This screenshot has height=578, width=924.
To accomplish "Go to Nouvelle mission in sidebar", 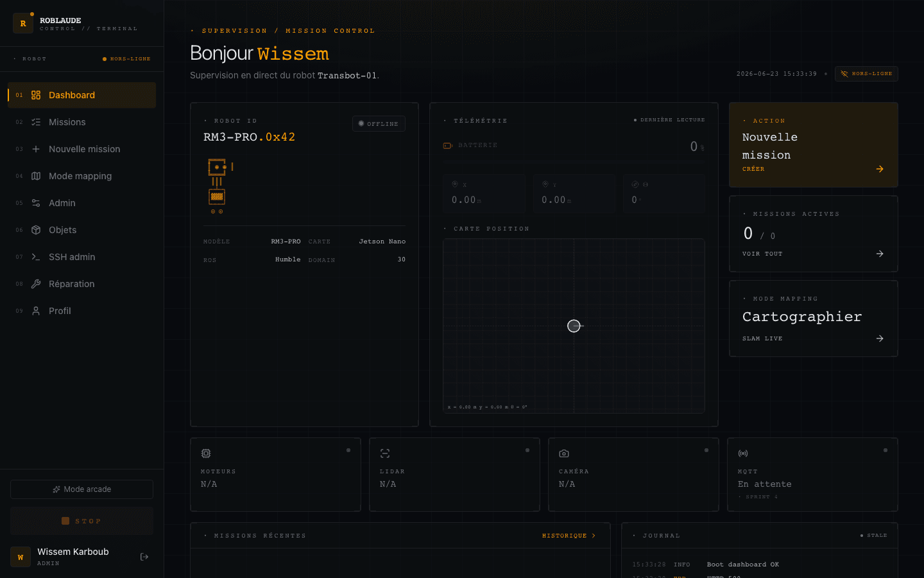I will [x=81, y=149].
